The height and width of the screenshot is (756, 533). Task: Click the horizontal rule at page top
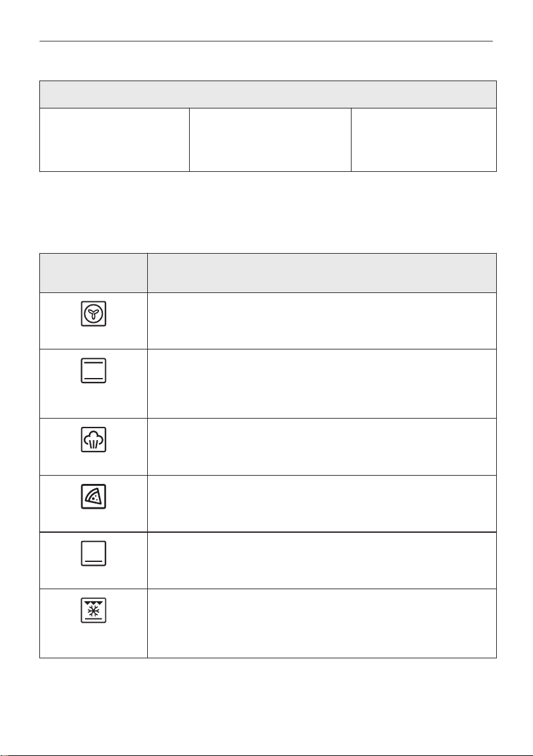click(266, 41)
